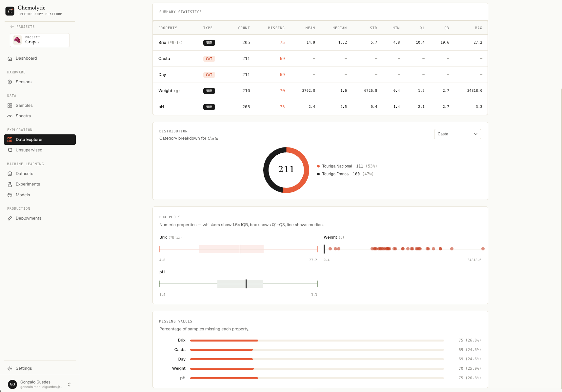Click the Weight max value 34818.0 in table
The height and width of the screenshot is (392, 562).
tap(475, 91)
